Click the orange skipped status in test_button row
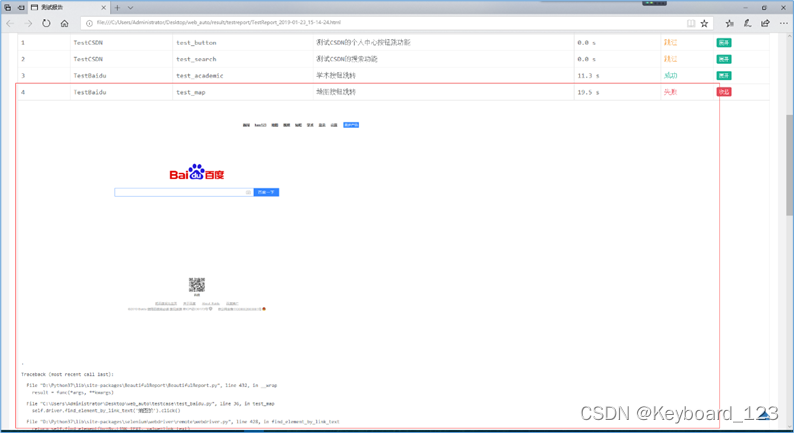This screenshot has height=433, width=794. [670, 43]
